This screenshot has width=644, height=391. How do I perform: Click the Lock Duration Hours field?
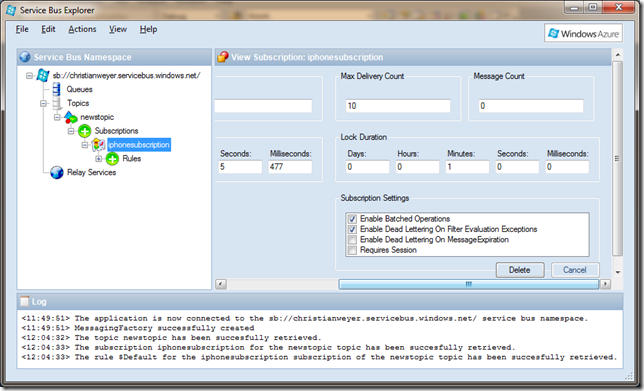[417, 167]
